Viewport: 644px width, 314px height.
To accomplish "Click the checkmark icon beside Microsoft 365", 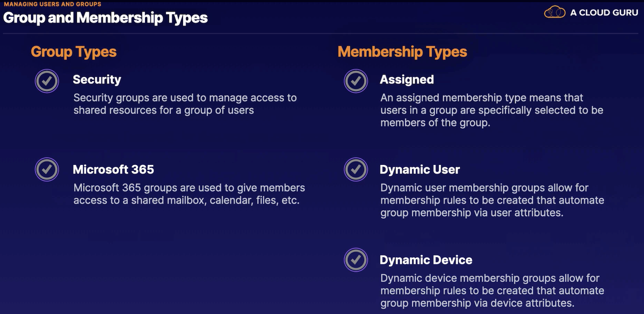I will (47, 170).
